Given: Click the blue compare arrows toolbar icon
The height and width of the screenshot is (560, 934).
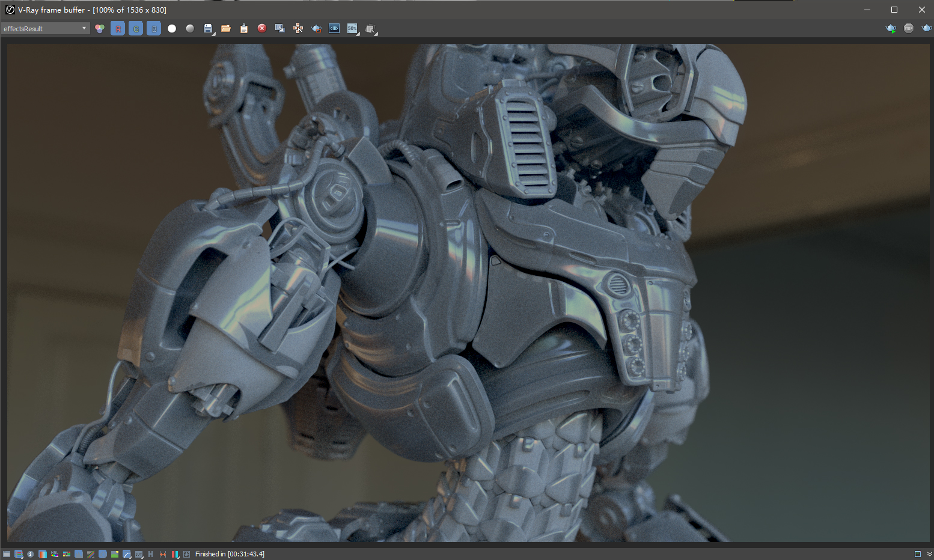Looking at the screenshot, I should 334,28.
